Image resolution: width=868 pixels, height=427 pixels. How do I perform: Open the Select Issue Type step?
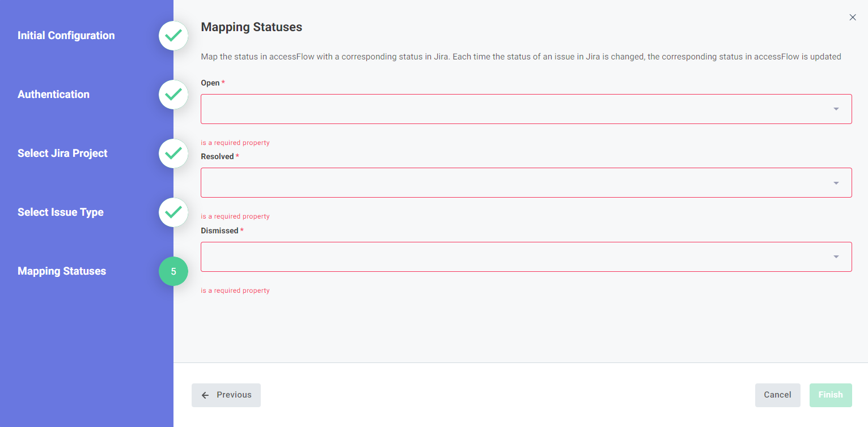[x=60, y=212]
